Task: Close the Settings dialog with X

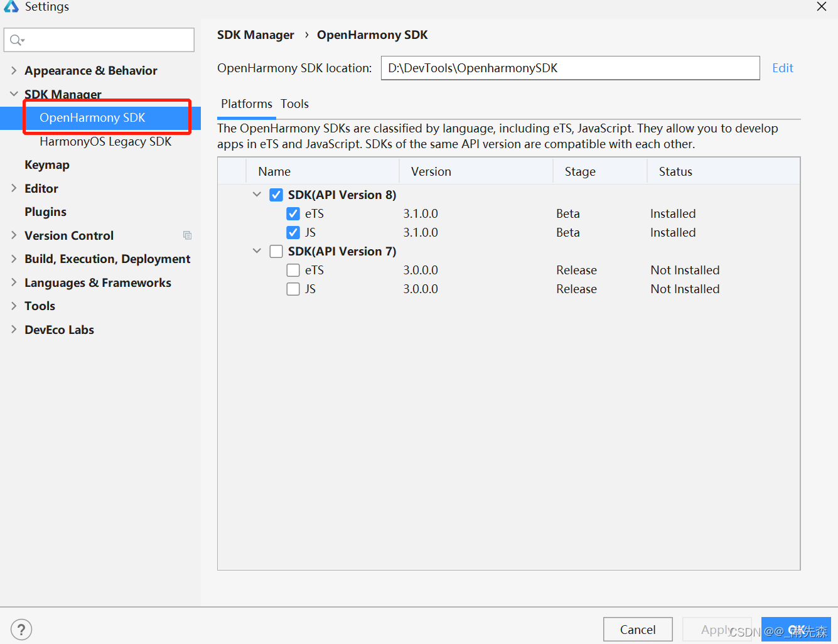Action: tap(821, 6)
